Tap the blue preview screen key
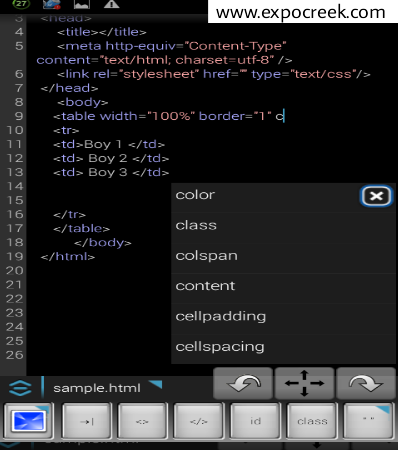This screenshot has width=398, height=450. coord(29,421)
